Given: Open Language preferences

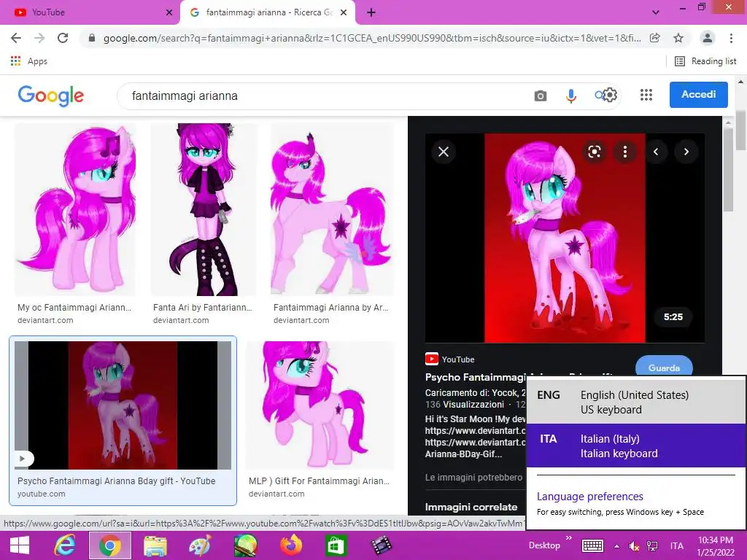Looking at the screenshot, I should click(x=589, y=496).
